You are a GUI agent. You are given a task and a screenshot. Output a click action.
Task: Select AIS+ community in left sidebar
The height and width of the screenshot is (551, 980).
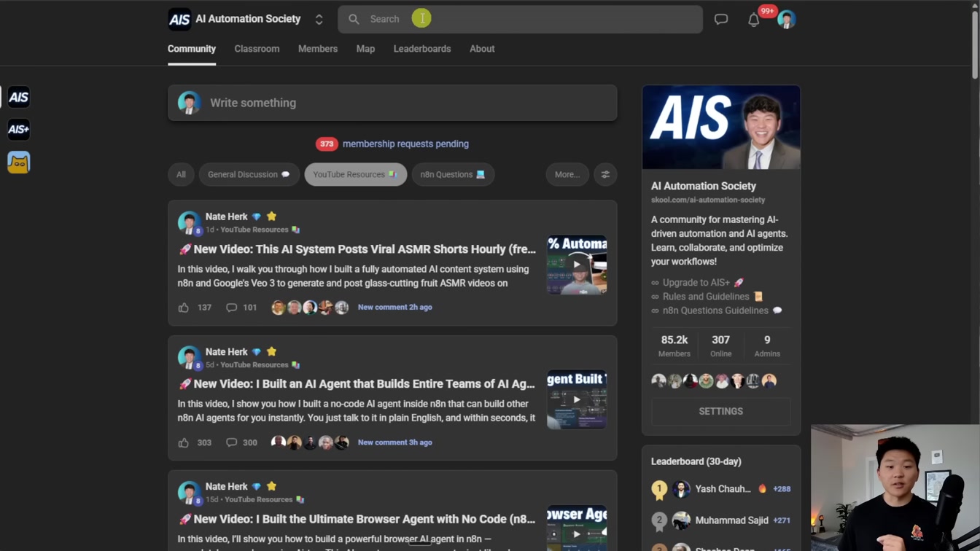click(19, 130)
